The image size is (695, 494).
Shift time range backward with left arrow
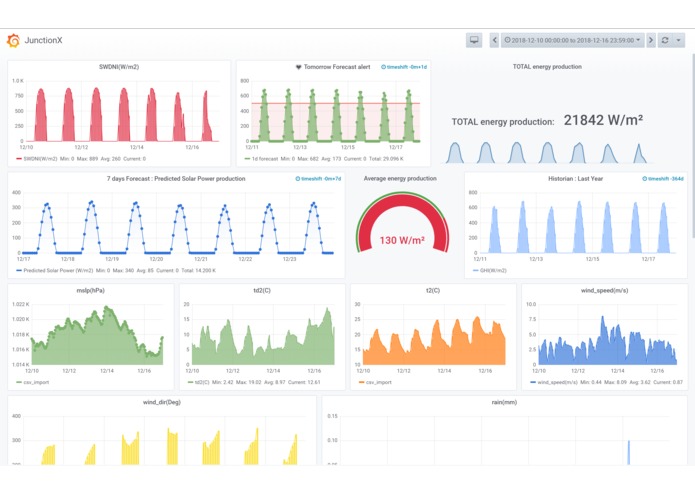495,40
